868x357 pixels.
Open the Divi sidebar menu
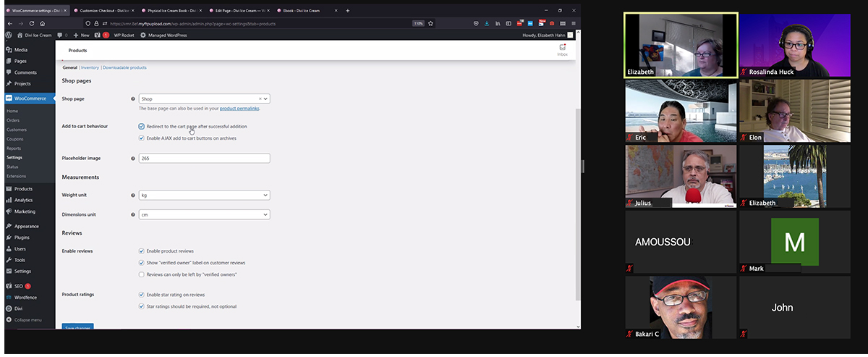(x=18, y=308)
